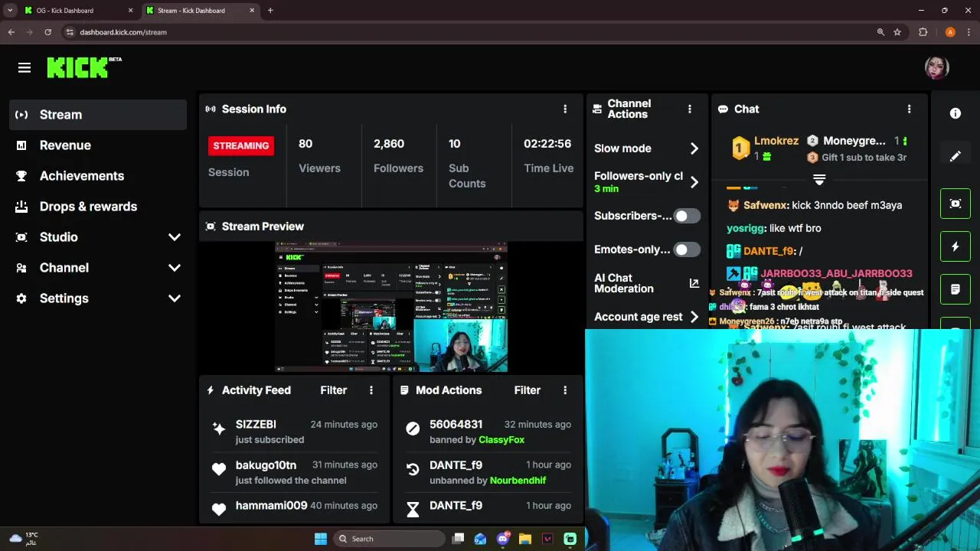
Task: Open browser extensions puzzle icon
Action: coord(923,32)
